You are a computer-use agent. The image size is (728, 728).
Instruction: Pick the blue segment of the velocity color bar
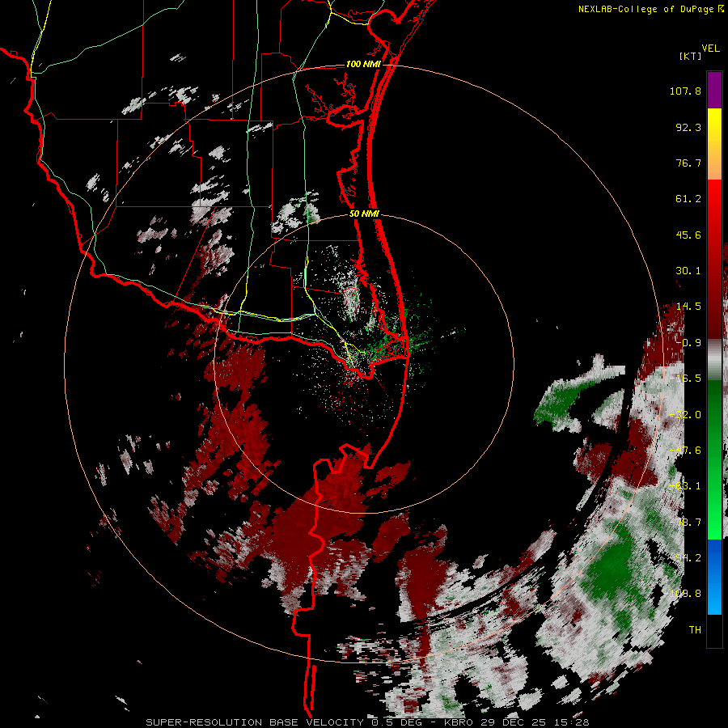click(x=714, y=577)
